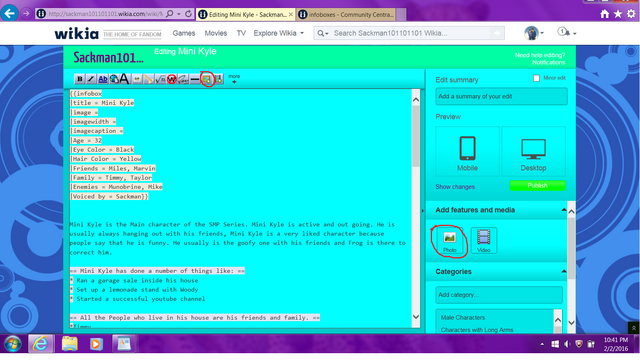Screen dimensions: 640x360
Task: Preview page in Desktop view
Action: 533,151
